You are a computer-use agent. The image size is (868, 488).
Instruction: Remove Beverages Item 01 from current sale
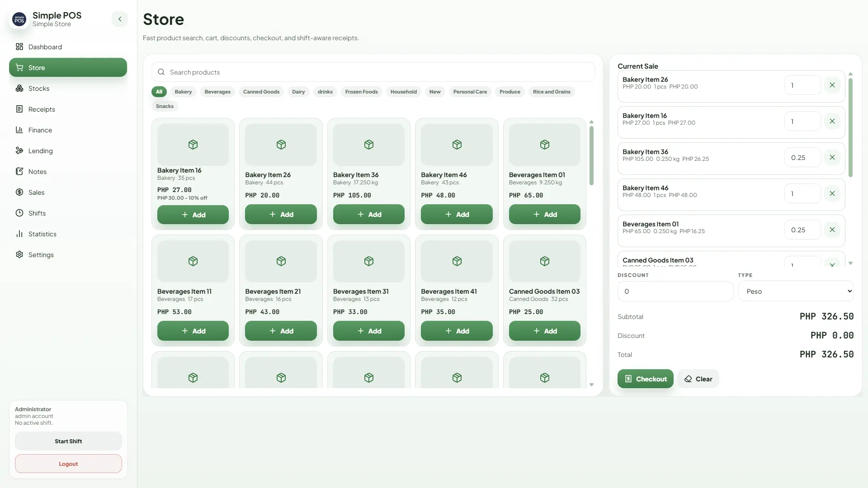click(x=832, y=230)
